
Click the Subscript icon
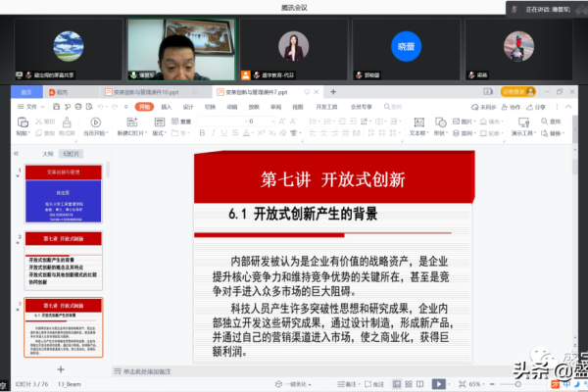click(271, 133)
